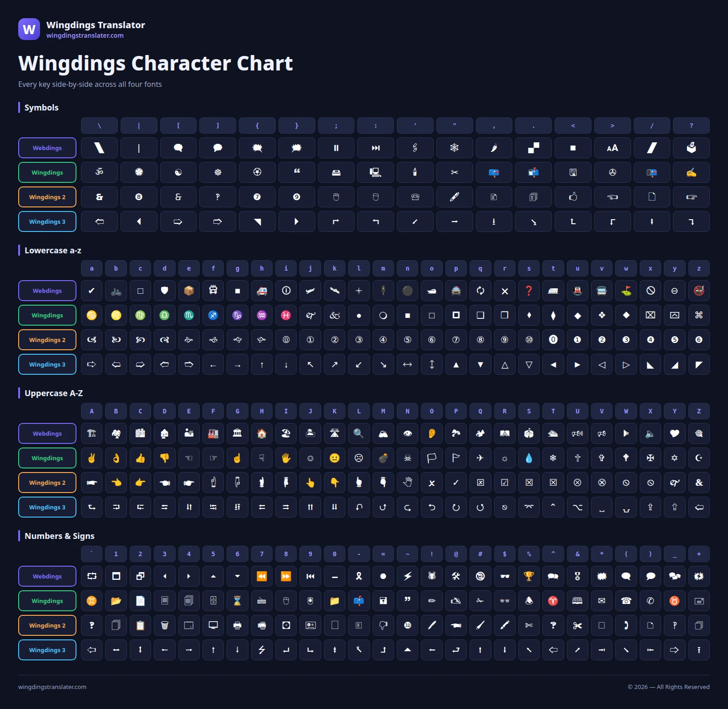This screenshot has width=728, height=709.
Task: Click the Webdings heart under uppercase Y
Action: point(675,434)
